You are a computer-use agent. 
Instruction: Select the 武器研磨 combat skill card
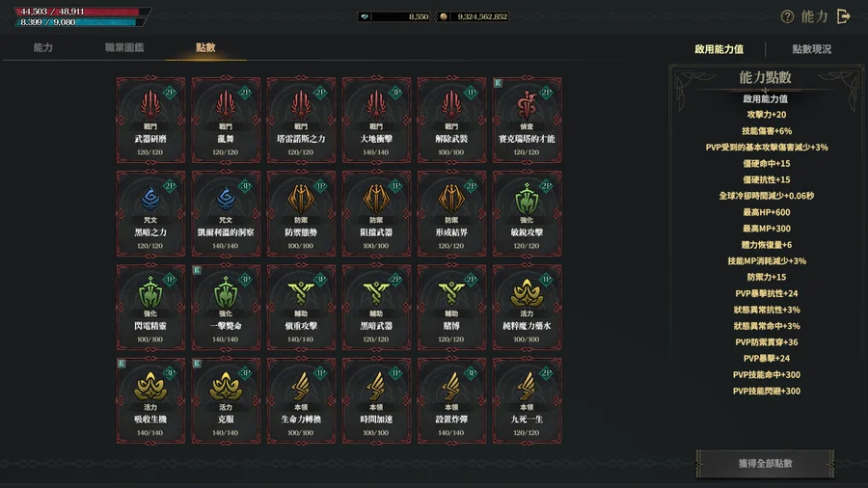pyautogui.click(x=150, y=120)
